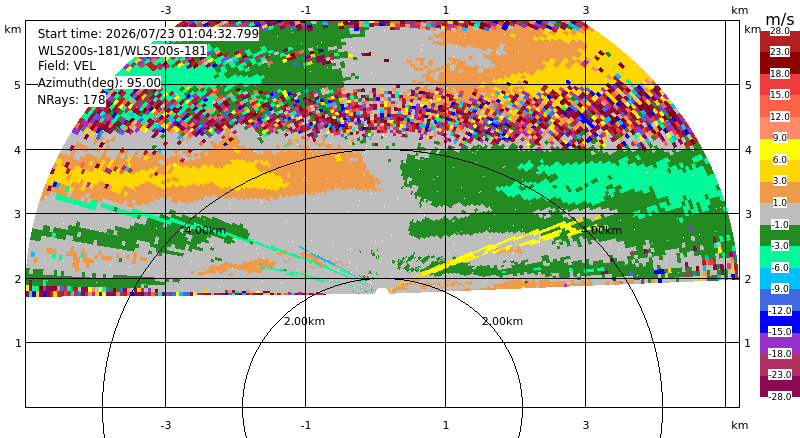Select the Start time text annotation

click(148, 34)
